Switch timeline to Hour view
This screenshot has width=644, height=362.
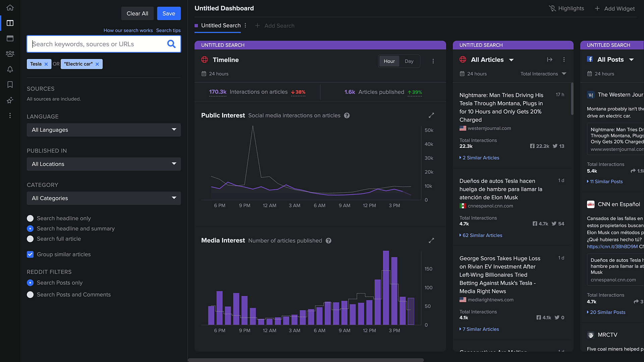[389, 61]
